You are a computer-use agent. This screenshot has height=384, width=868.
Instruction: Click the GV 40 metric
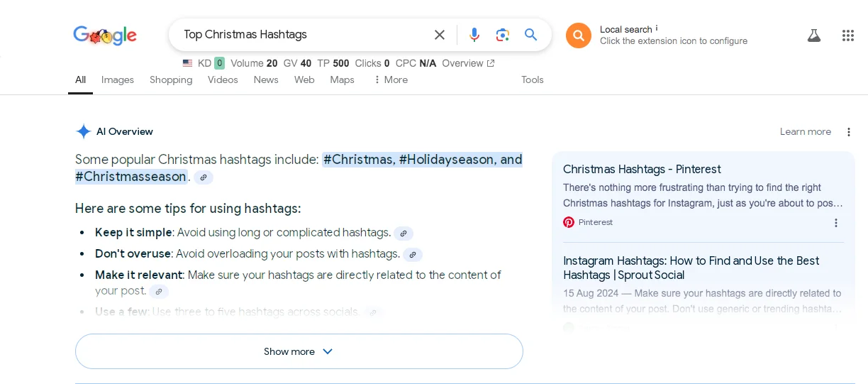(297, 63)
